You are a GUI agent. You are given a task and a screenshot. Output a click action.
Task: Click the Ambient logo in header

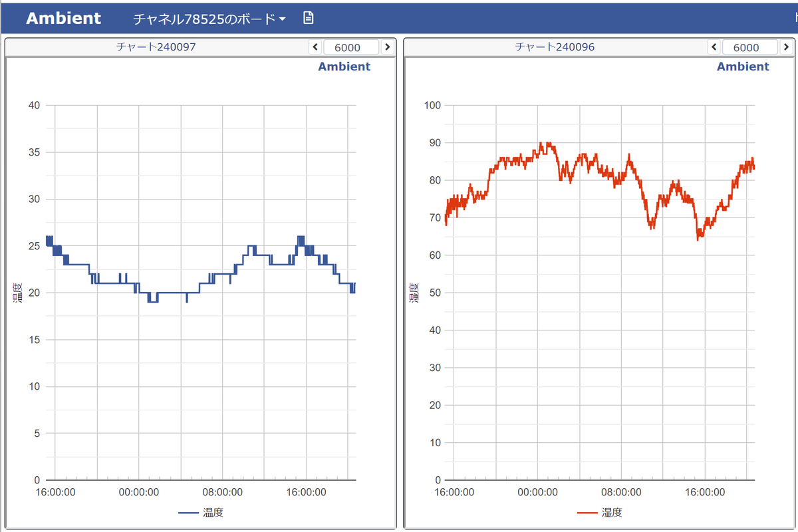coord(63,18)
